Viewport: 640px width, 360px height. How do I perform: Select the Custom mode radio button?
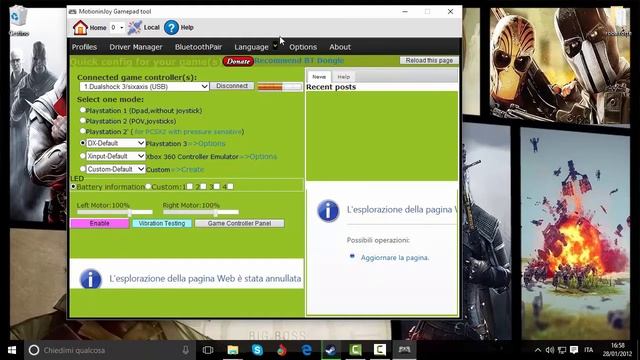point(83,169)
